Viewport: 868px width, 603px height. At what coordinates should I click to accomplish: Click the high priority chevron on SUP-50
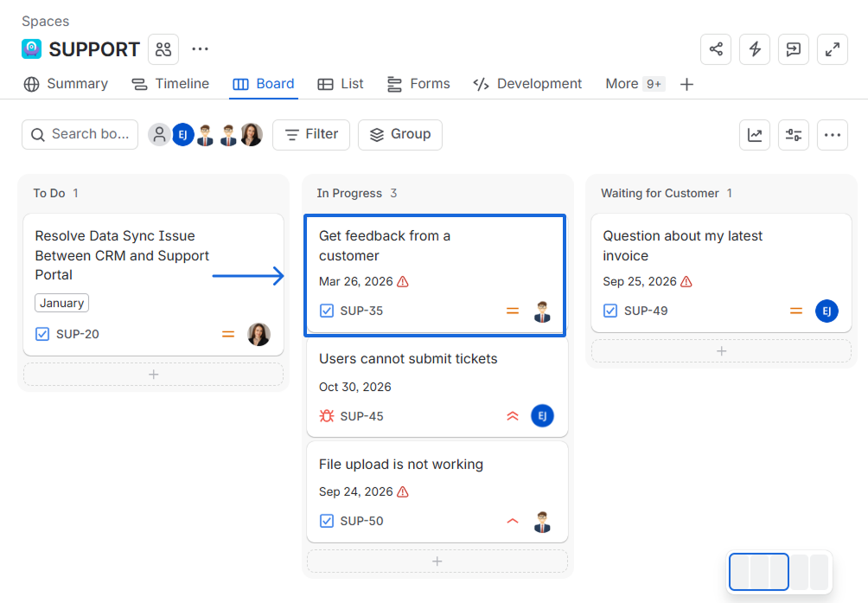pos(513,521)
